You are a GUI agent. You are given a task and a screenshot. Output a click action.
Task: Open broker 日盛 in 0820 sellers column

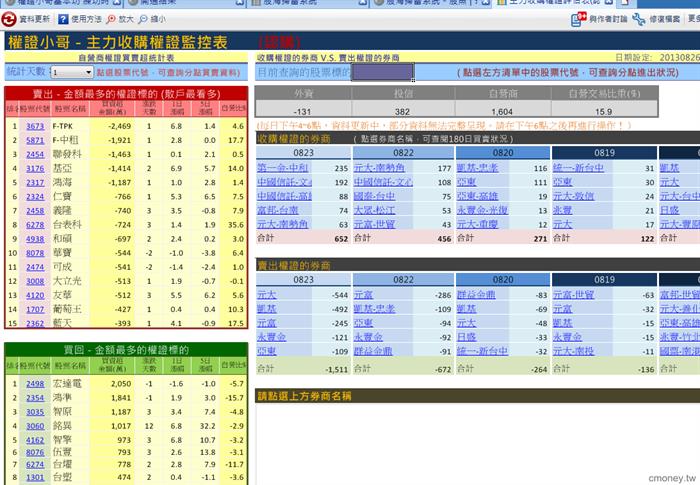(466, 337)
